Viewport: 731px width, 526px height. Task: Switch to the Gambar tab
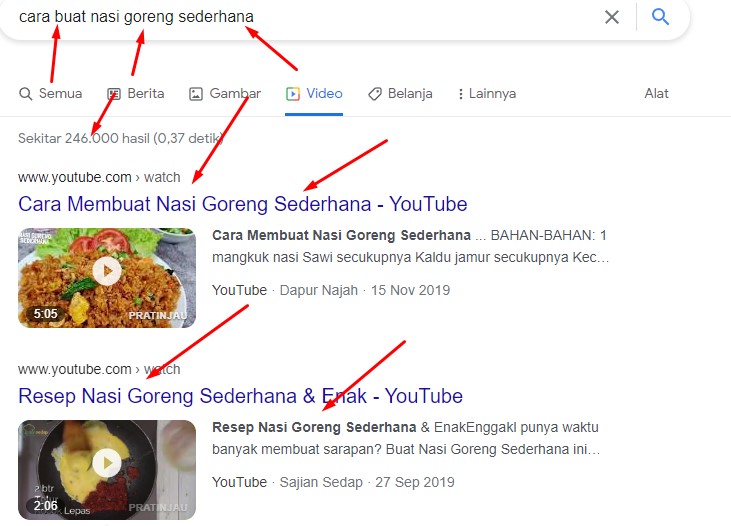pos(235,94)
